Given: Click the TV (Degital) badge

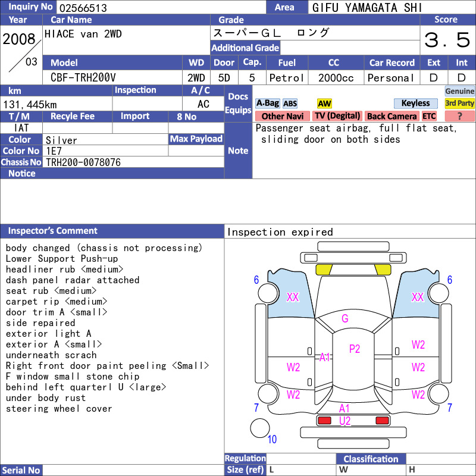Looking at the screenshot, I should (337, 116).
